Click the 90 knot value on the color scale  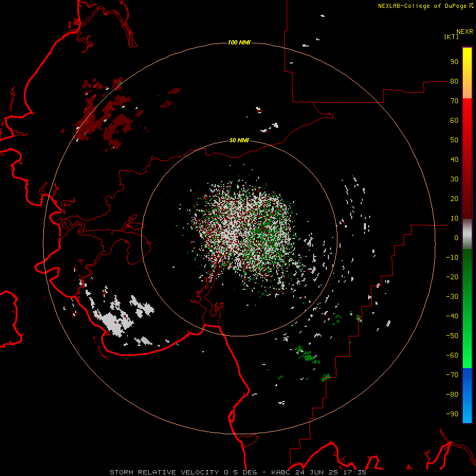coord(454,62)
